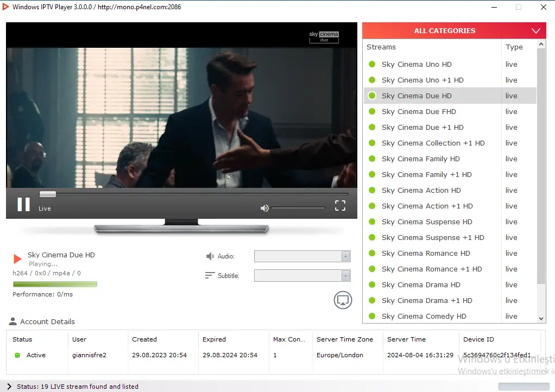Click the video playback area
Image resolution: width=555 pixels, height=392 pixels.
(181, 105)
